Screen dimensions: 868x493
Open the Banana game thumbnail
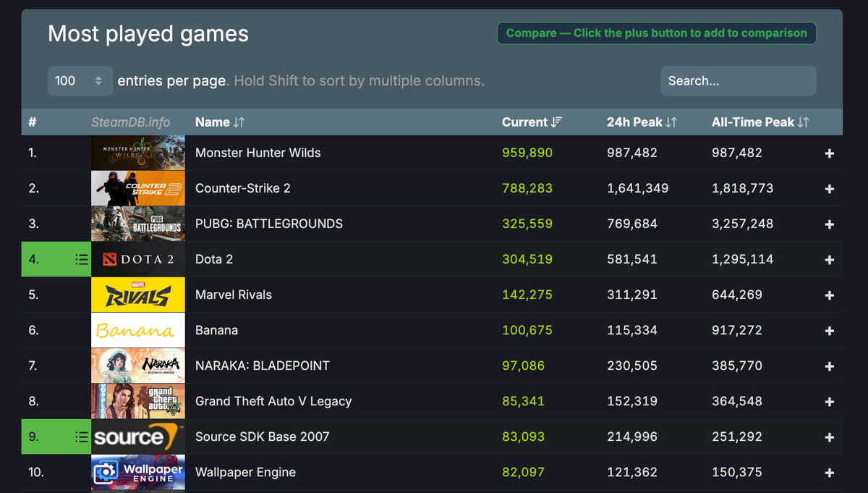point(138,330)
